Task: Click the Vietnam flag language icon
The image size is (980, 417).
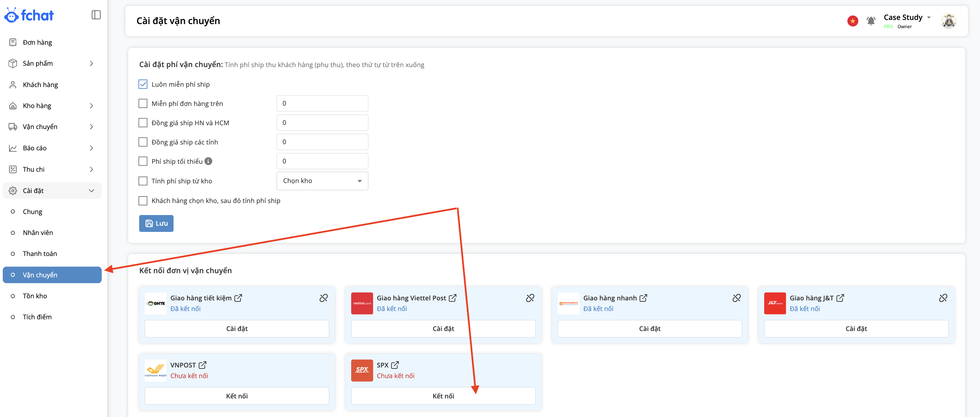Action: [852, 21]
